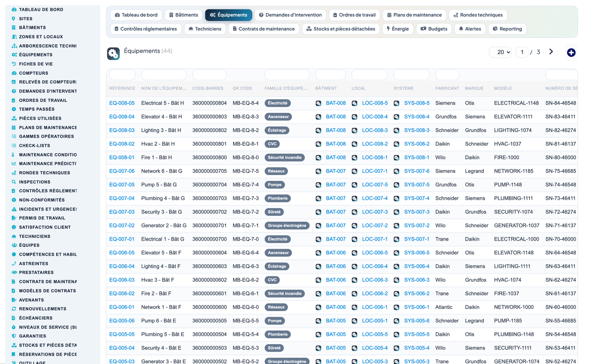Image resolution: width=589 pixels, height=364 pixels.
Task: Click the Incidents et urgences warning icon
Action: point(14,209)
